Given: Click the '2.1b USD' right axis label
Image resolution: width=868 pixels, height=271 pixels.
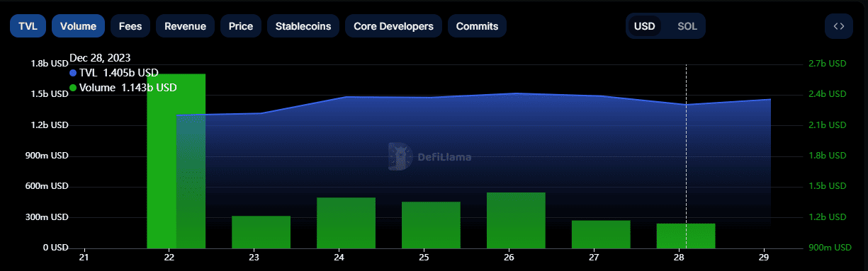Looking at the screenshot, I should [x=828, y=125].
